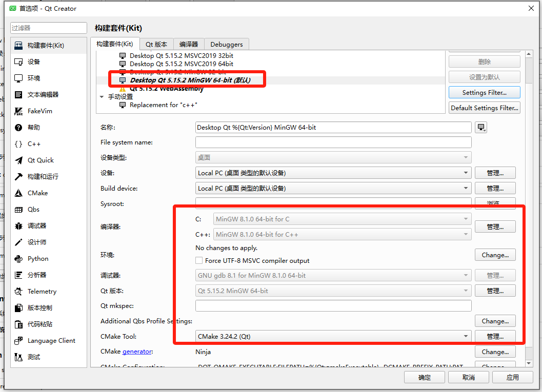
Task: Open the Qt 版本 dropdown
Action: click(x=333, y=291)
